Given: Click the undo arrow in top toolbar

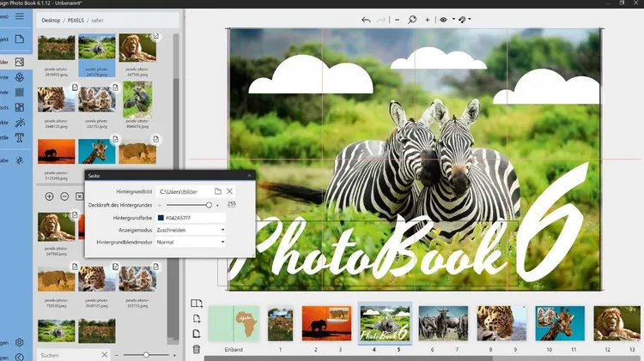Looking at the screenshot, I should 367,20.
